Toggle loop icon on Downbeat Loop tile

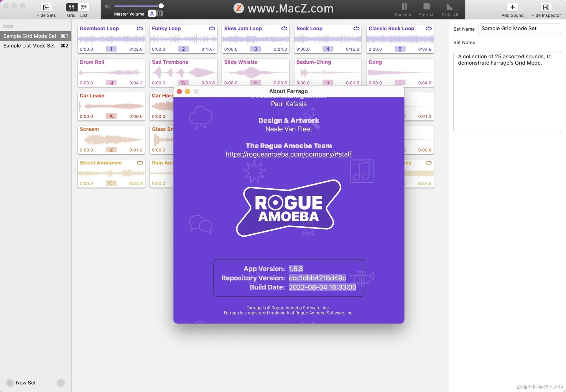tap(140, 28)
